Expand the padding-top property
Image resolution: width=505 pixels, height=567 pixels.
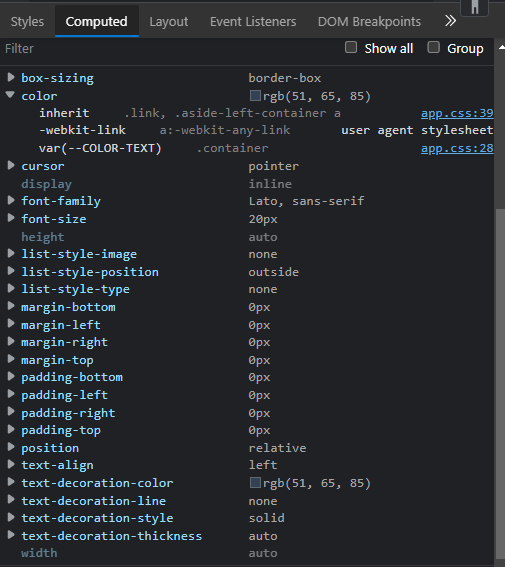(x=11, y=429)
